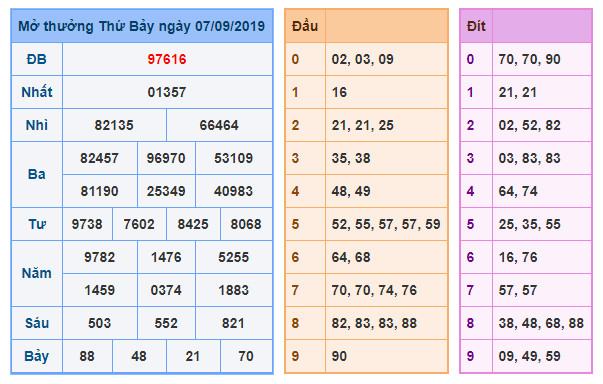Image resolution: width=603 pixels, height=384 pixels.
Task: Click the Đầu column header
Action: click(305, 26)
